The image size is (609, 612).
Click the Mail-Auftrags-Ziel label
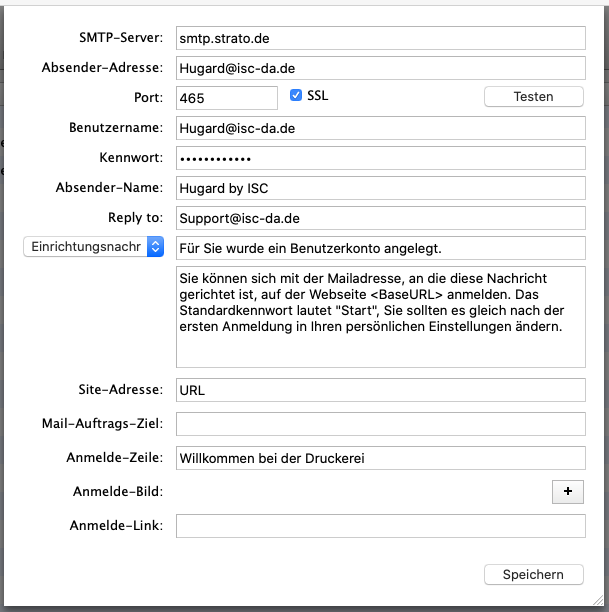[102, 423]
